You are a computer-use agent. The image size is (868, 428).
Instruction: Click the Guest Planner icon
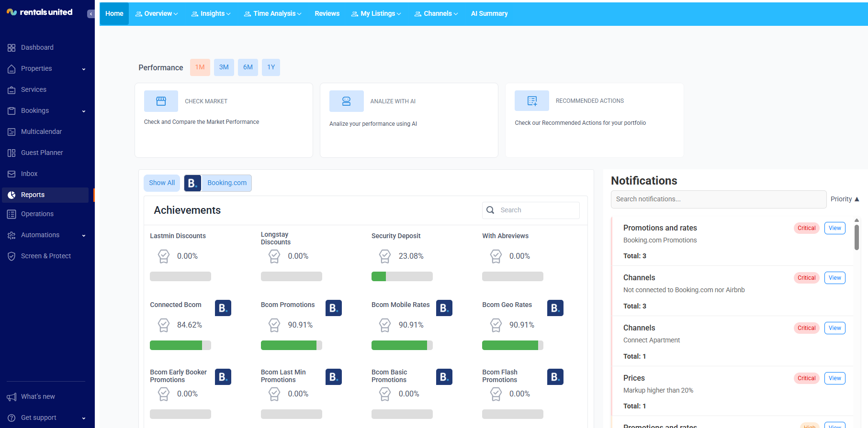click(11, 153)
